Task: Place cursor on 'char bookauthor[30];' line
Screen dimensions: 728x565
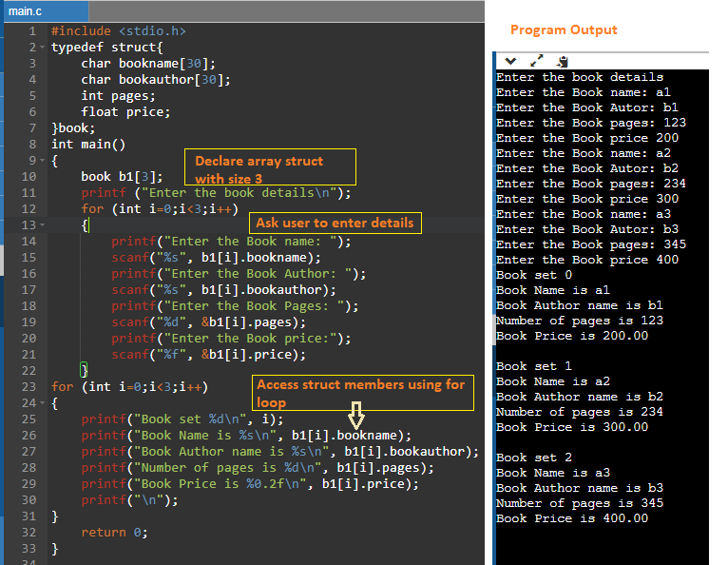Action: (156, 80)
